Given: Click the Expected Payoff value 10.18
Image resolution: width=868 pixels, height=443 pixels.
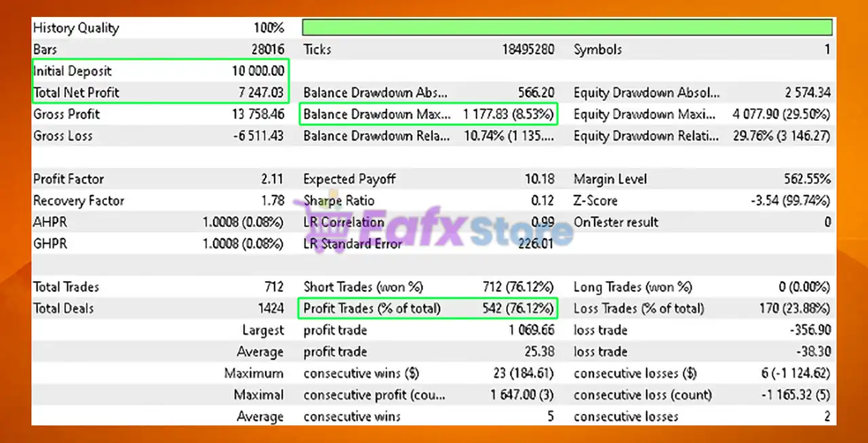Looking at the screenshot, I should 539,180.
